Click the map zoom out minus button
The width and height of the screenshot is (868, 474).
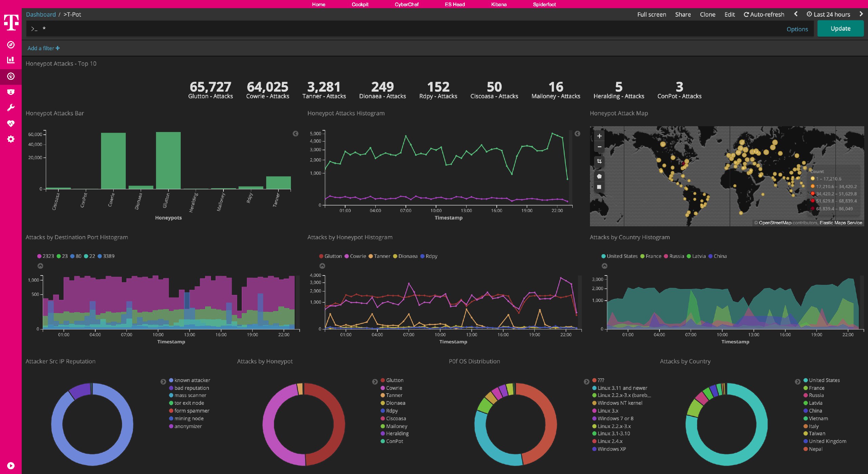tap(599, 147)
